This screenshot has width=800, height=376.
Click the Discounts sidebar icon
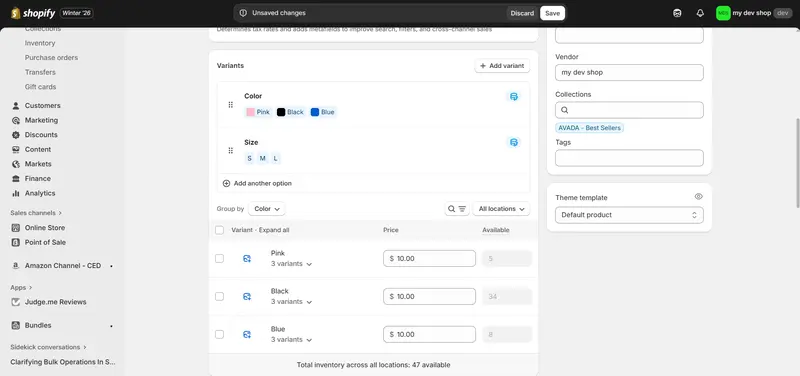point(15,135)
